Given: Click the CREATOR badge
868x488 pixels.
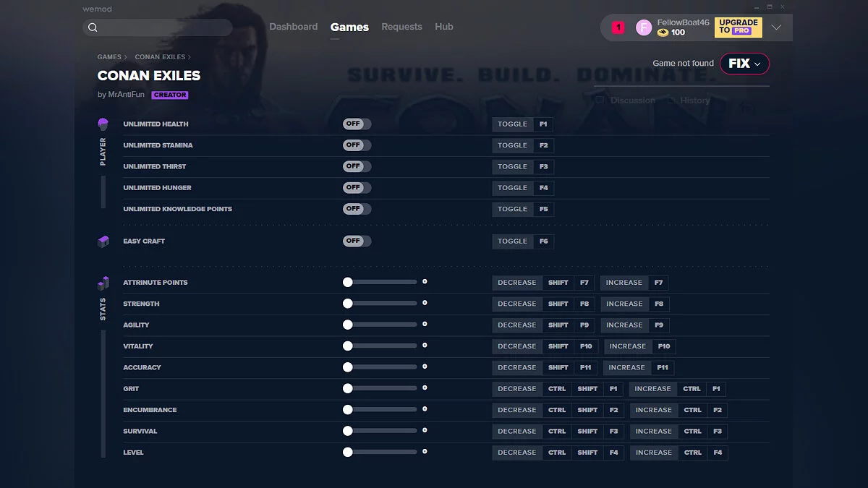Looking at the screenshot, I should click(170, 95).
